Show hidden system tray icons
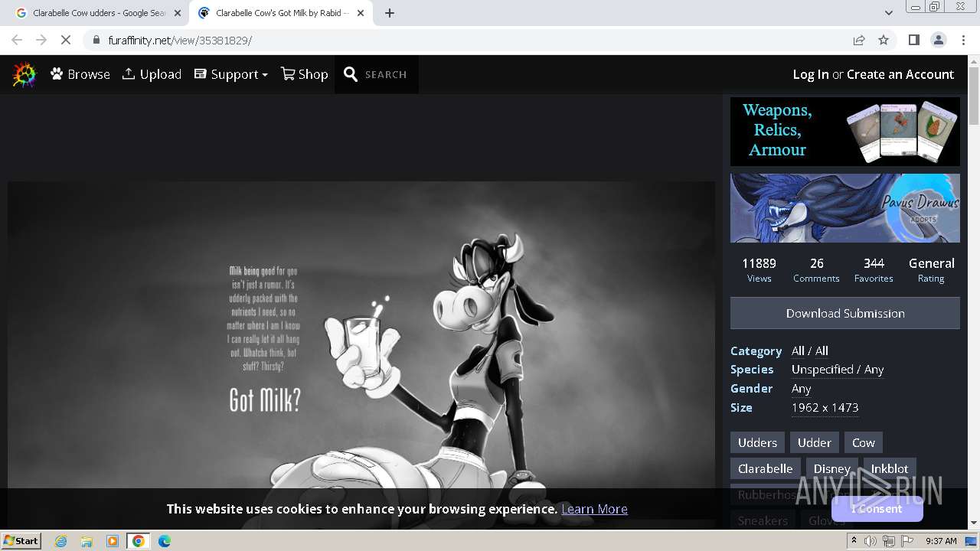This screenshot has width=980, height=551. tap(854, 541)
